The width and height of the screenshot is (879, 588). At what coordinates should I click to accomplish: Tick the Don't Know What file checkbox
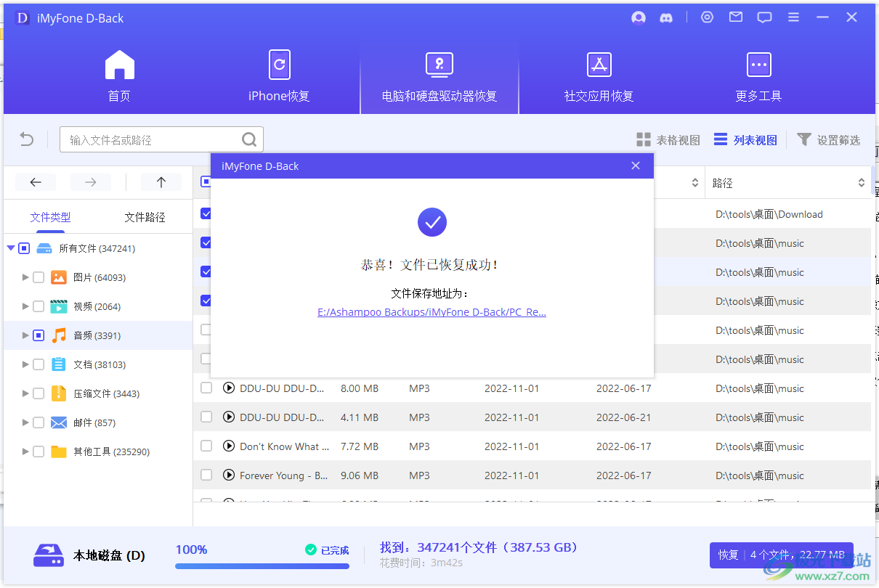(206, 446)
